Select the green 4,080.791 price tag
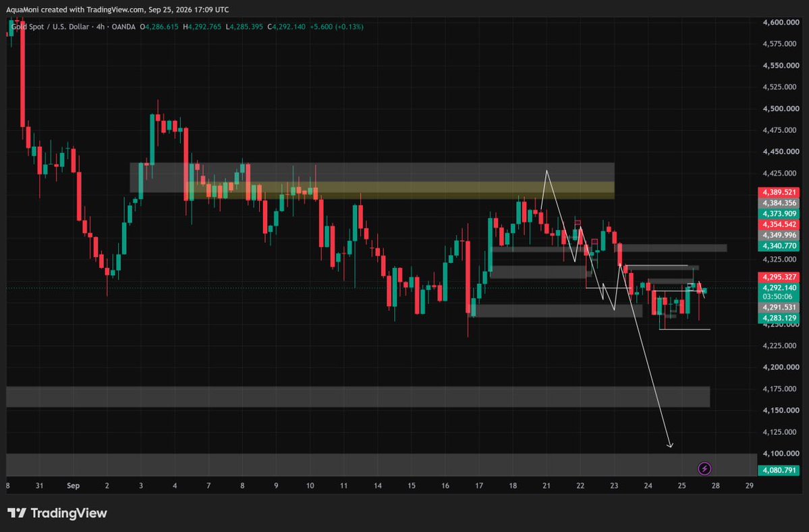Viewport: 809px width, 532px height. pos(779,470)
